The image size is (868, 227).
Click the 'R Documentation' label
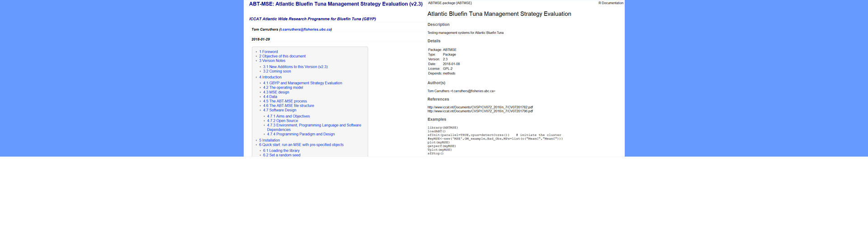pyautogui.click(x=611, y=3)
